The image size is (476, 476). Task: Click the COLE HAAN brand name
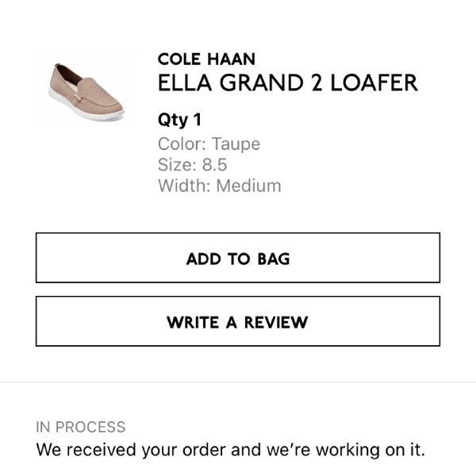click(x=206, y=59)
